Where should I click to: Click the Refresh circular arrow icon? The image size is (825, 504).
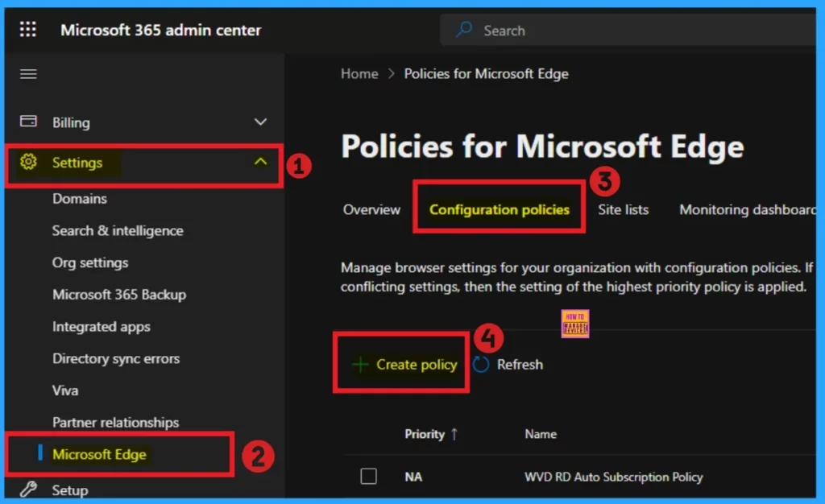point(480,364)
